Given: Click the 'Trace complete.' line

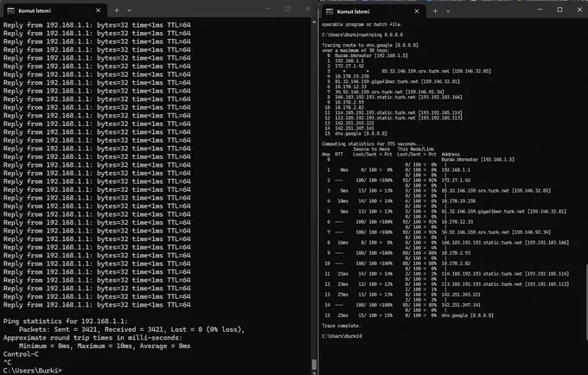Looking at the screenshot, I should pos(342,326).
